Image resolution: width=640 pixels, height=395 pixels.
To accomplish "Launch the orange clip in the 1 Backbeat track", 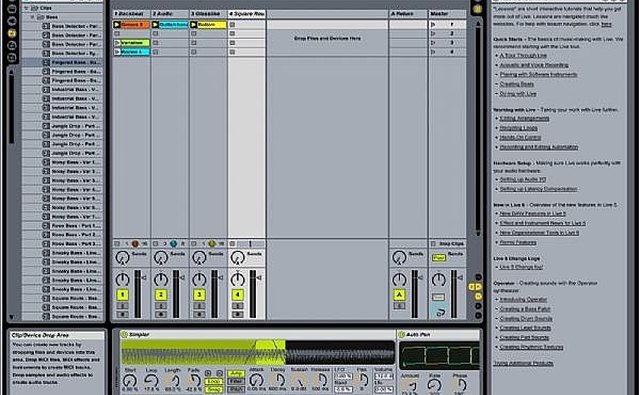I will click(x=117, y=24).
